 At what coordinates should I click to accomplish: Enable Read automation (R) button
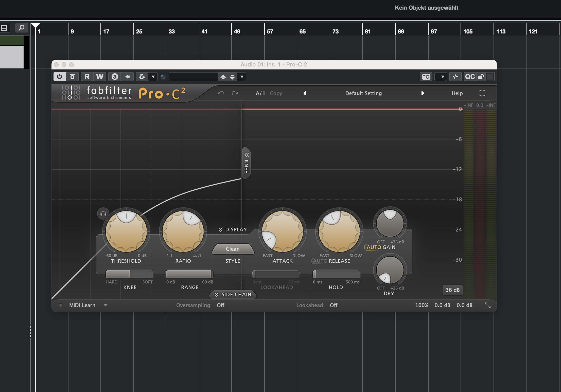(87, 77)
